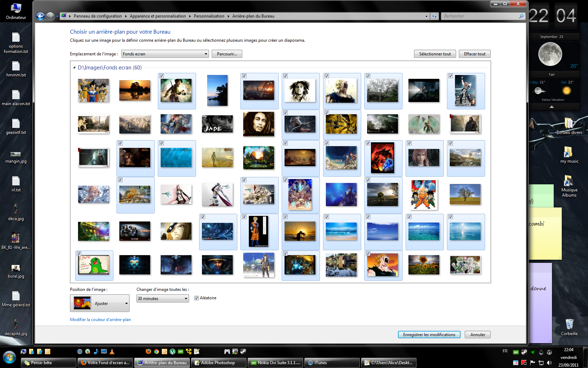Click the Forward navigation arrow

click(x=50, y=16)
